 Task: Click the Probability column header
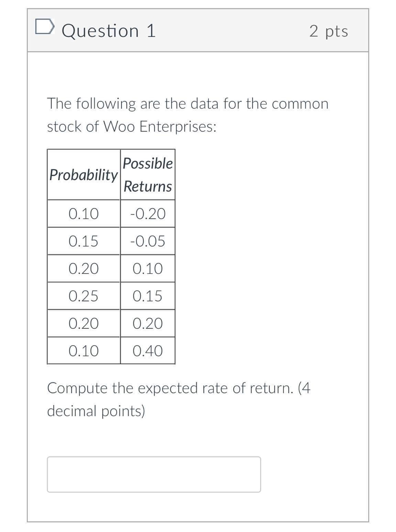(x=84, y=174)
